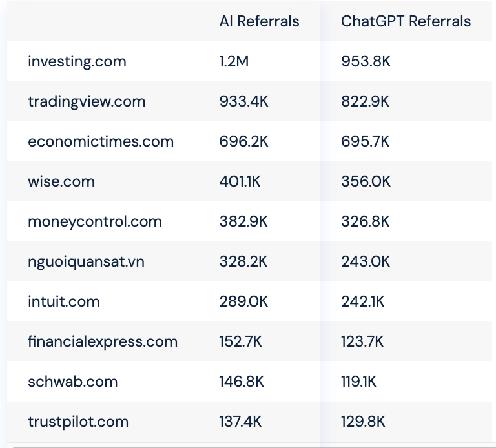Click the 401.1K value for wise.com

240,181
